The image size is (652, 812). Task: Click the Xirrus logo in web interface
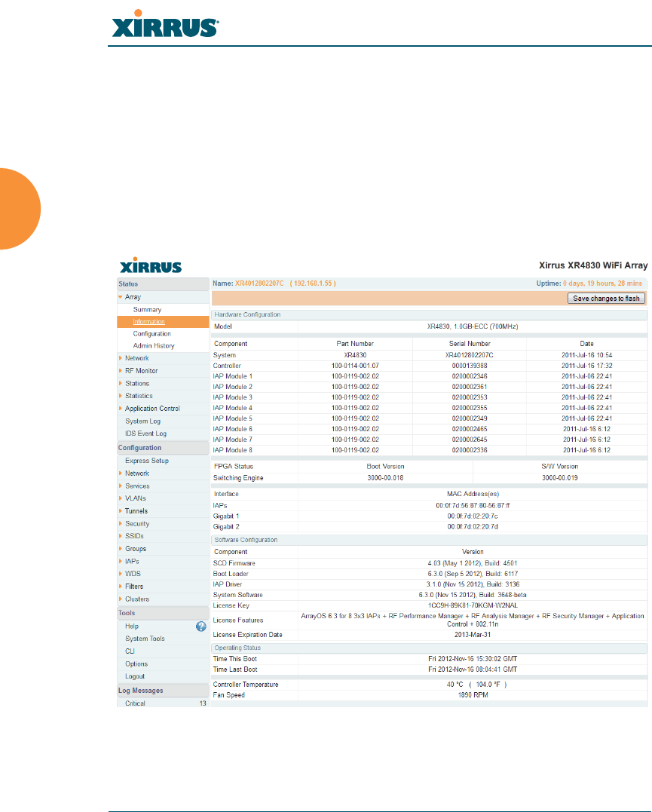click(x=151, y=265)
